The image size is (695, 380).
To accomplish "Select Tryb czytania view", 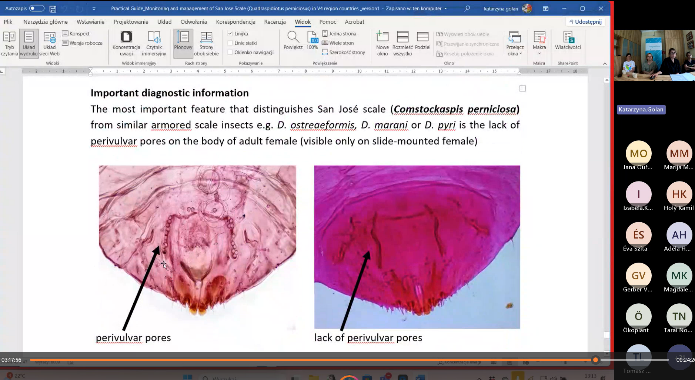I will point(9,43).
